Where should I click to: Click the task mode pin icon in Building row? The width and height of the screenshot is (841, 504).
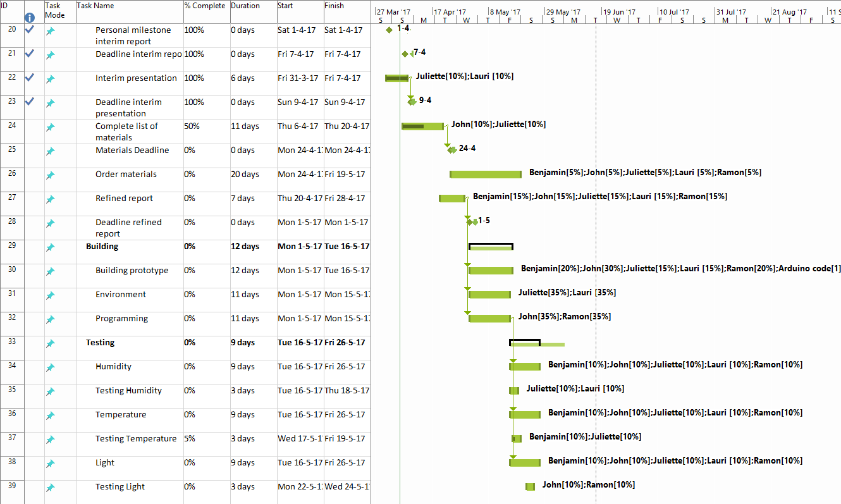(x=51, y=247)
